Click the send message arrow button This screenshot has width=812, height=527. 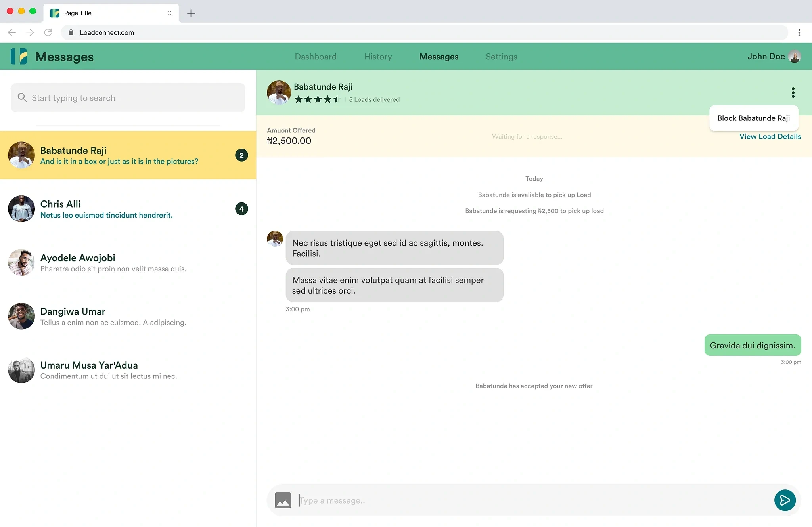(x=785, y=500)
